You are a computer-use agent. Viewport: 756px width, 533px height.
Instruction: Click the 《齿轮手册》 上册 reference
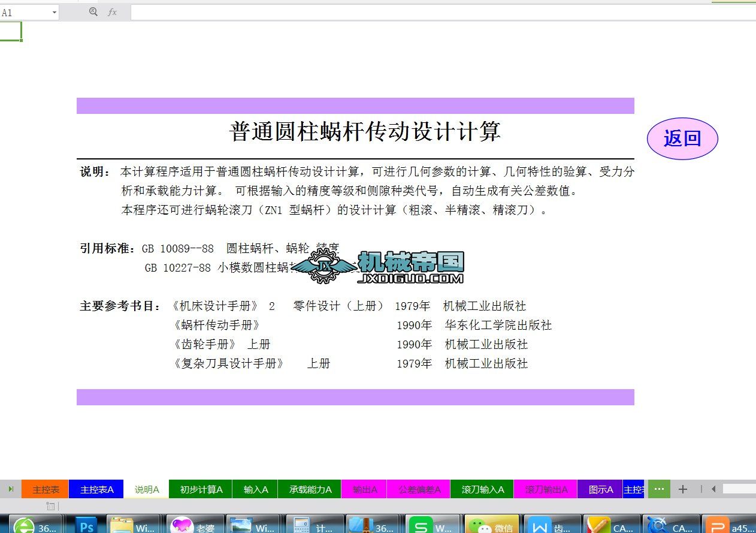tap(221, 344)
